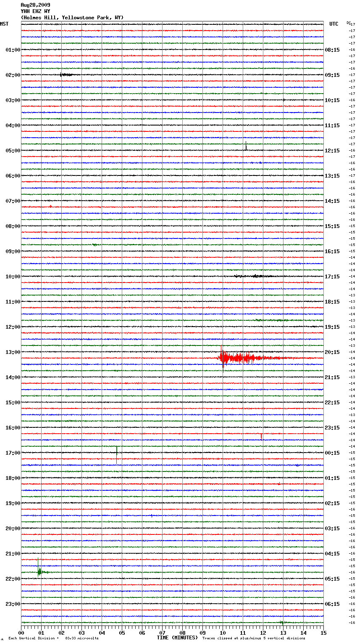The width and height of the screenshot is (357, 644).
Task: Click the Each Vertical Division microvolts note
Action: pyautogui.click(x=53, y=638)
